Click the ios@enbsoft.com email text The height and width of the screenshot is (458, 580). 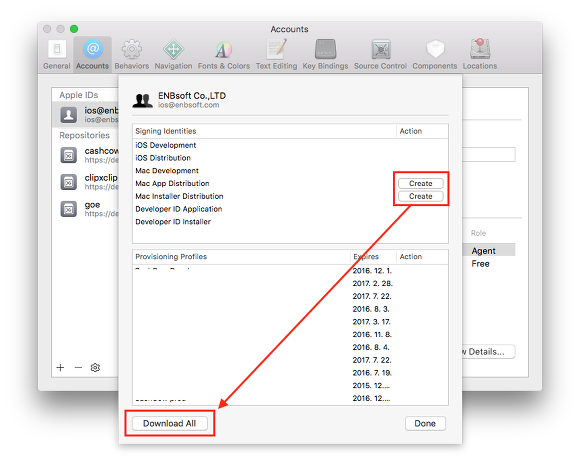pyautogui.click(x=189, y=105)
